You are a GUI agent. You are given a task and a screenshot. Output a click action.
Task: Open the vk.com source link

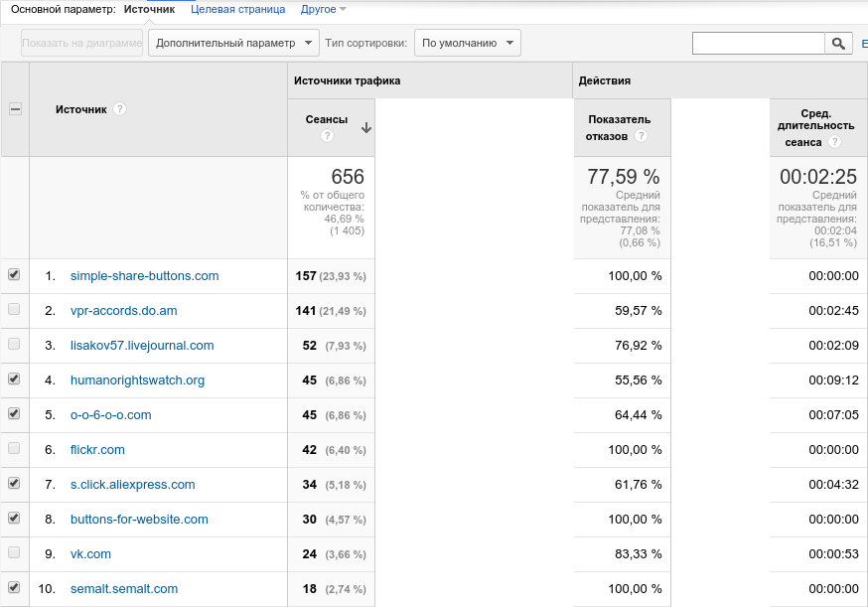pyautogui.click(x=90, y=554)
